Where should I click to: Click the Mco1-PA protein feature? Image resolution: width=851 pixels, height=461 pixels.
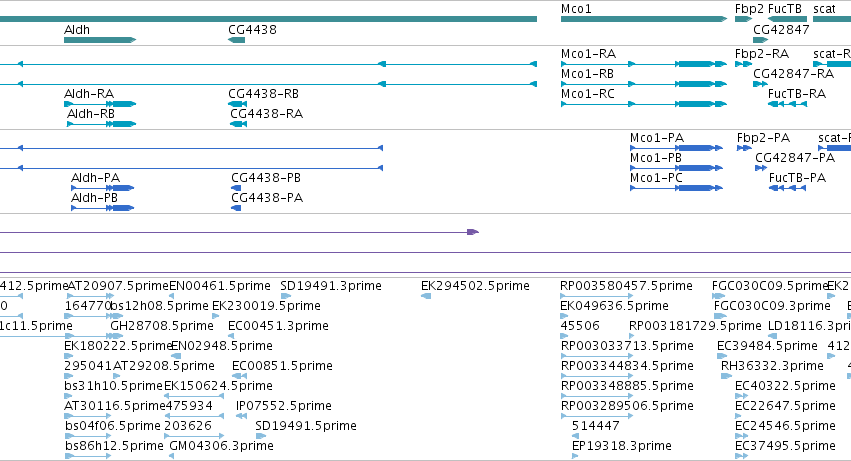click(676, 148)
